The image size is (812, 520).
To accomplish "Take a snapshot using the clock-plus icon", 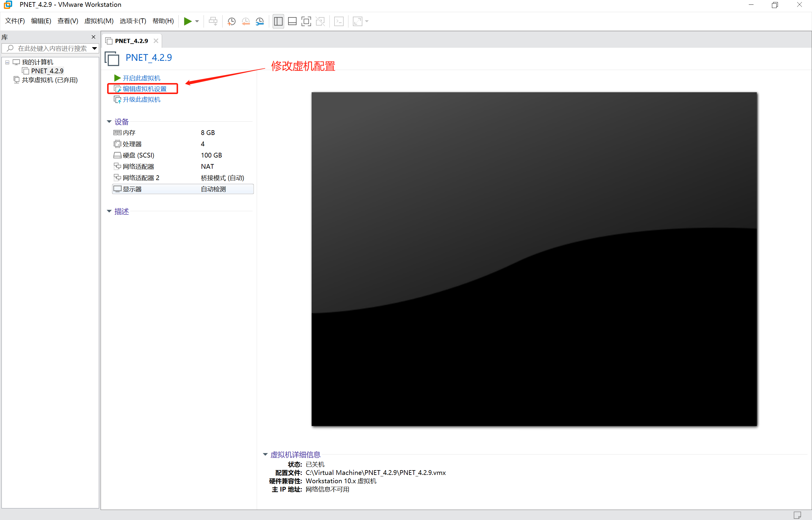I will pyautogui.click(x=232, y=21).
